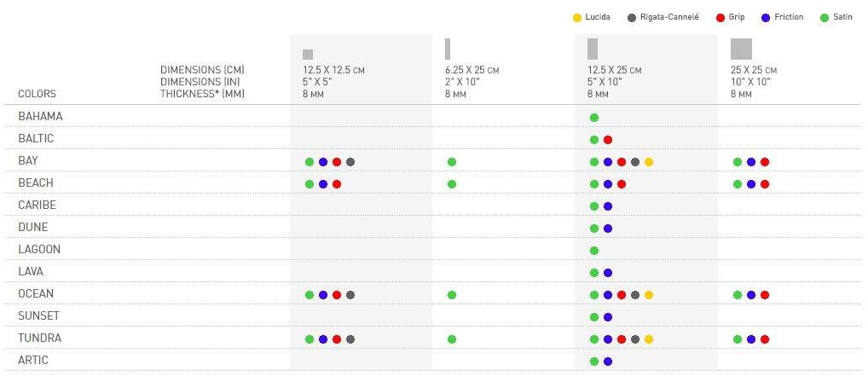Click the 12.5 x 25 cm rectangular tile icon
The width and height of the screenshot is (868, 376).
click(x=593, y=49)
